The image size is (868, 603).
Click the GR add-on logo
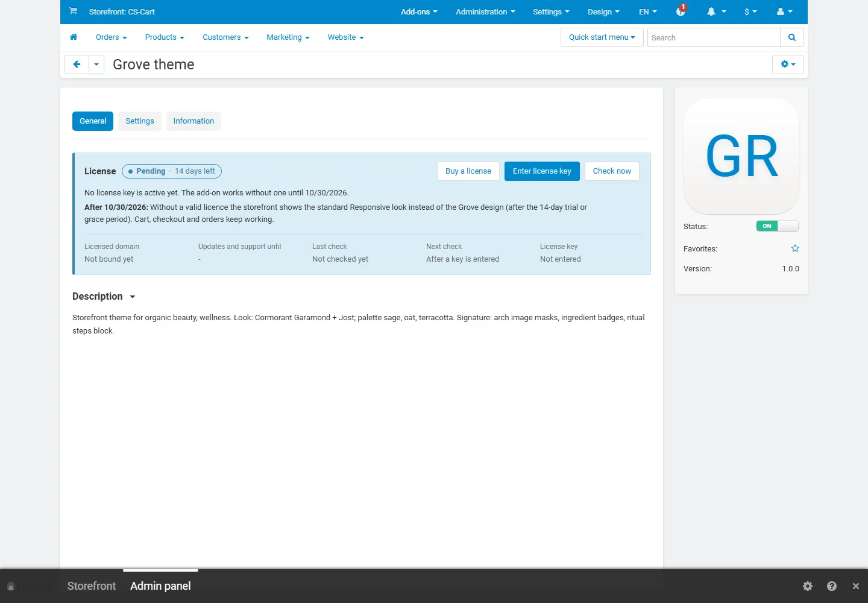coord(741,156)
